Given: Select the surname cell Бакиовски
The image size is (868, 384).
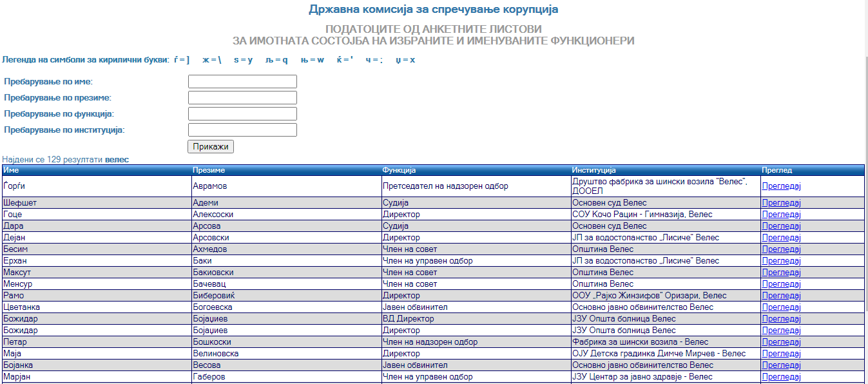Looking at the screenshot, I should (x=286, y=273).
